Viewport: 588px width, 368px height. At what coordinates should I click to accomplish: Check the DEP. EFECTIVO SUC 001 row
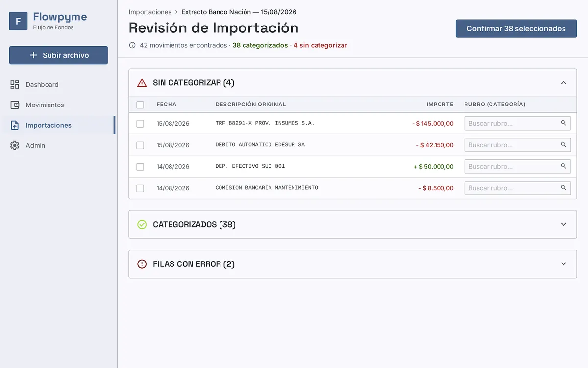point(140,167)
